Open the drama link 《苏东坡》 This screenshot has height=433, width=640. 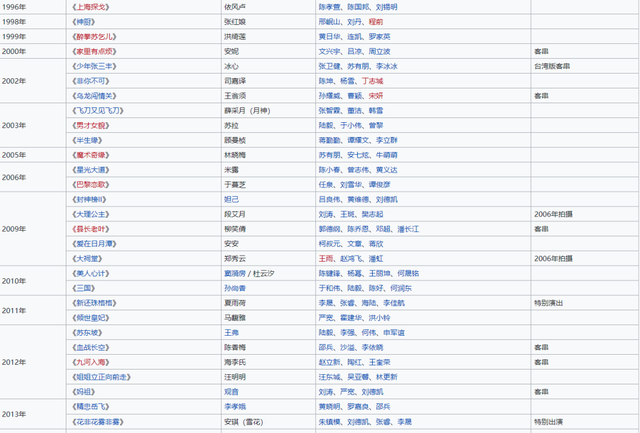pos(87,333)
